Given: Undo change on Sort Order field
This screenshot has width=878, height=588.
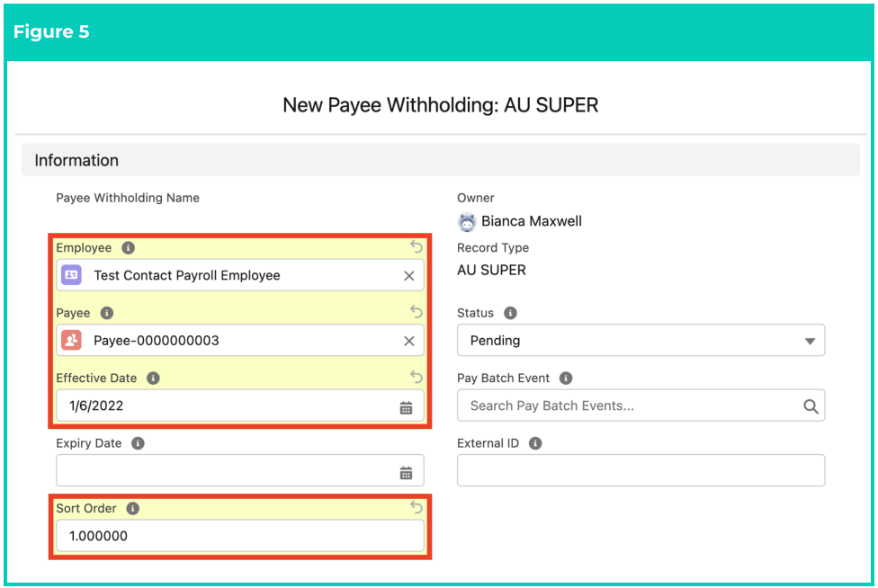Looking at the screenshot, I should click(416, 507).
